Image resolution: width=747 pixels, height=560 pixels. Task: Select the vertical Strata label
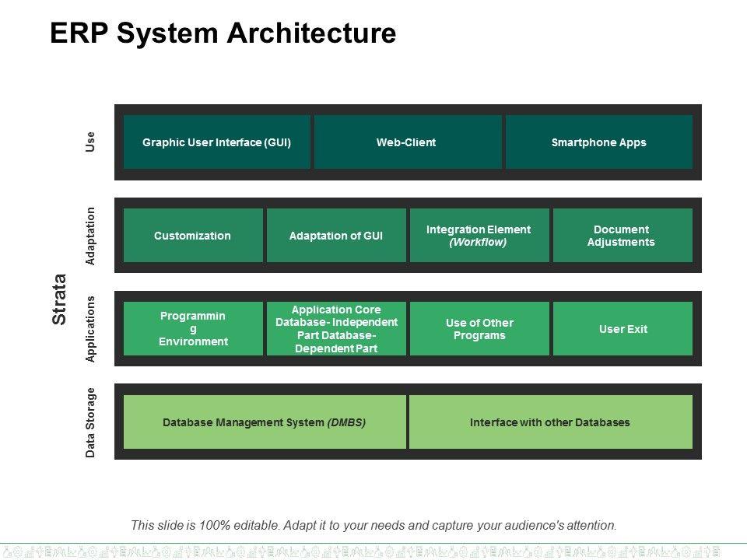59,299
